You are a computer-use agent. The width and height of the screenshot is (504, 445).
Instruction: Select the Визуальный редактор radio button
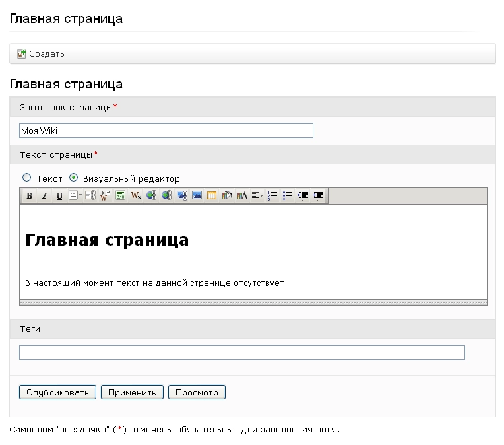[74, 178]
